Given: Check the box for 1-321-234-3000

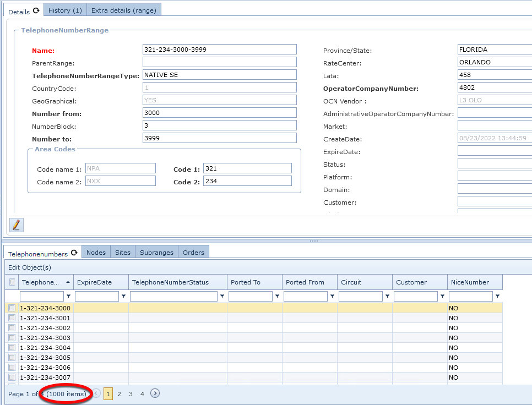Looking at the screenshot, I should pyautogui.click(x=12, y=308).
